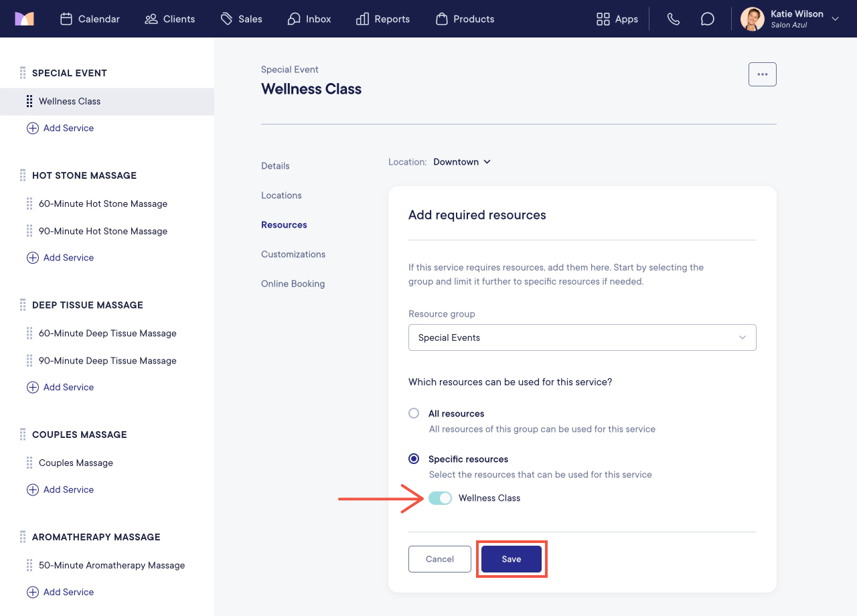
Task: Click the app logo in top-left corner
Action: click(24, 19)
